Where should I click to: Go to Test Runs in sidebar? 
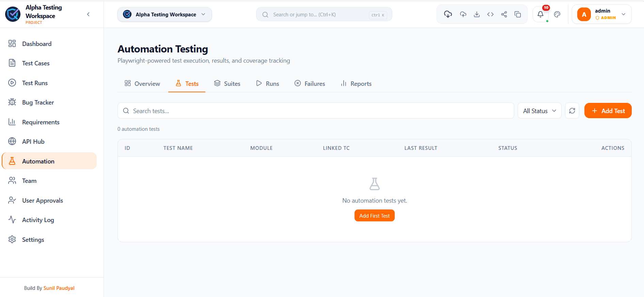(49, 83)
